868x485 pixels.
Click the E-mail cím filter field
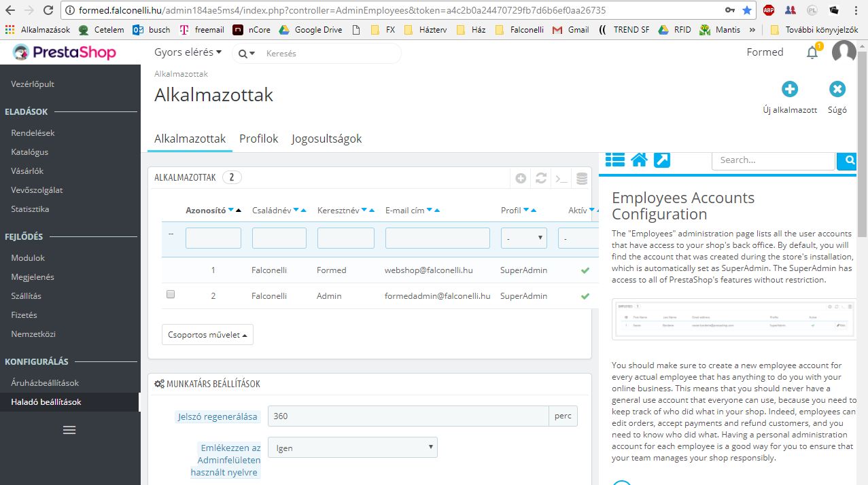(438, 238)
